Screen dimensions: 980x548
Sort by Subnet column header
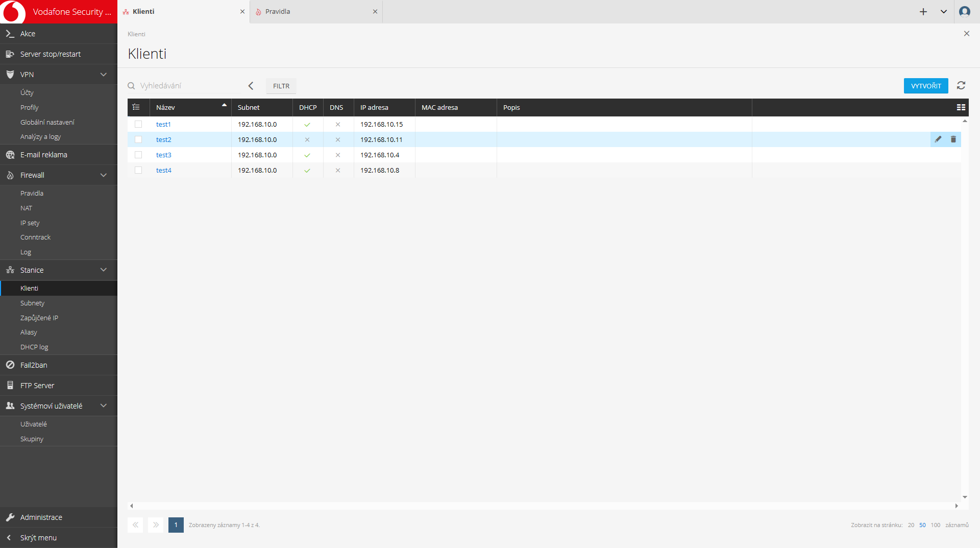tap(262, 107)
